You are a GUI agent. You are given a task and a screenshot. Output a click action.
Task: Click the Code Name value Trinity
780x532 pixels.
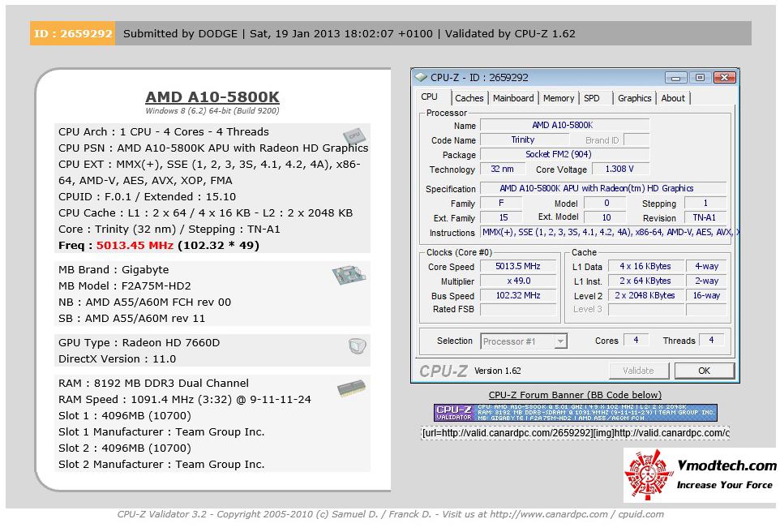point(525,139)
